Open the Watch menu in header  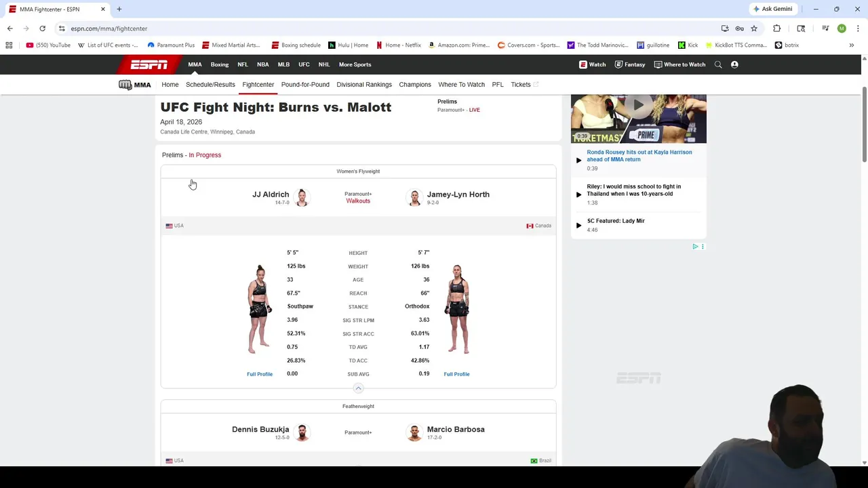(592, 64)
